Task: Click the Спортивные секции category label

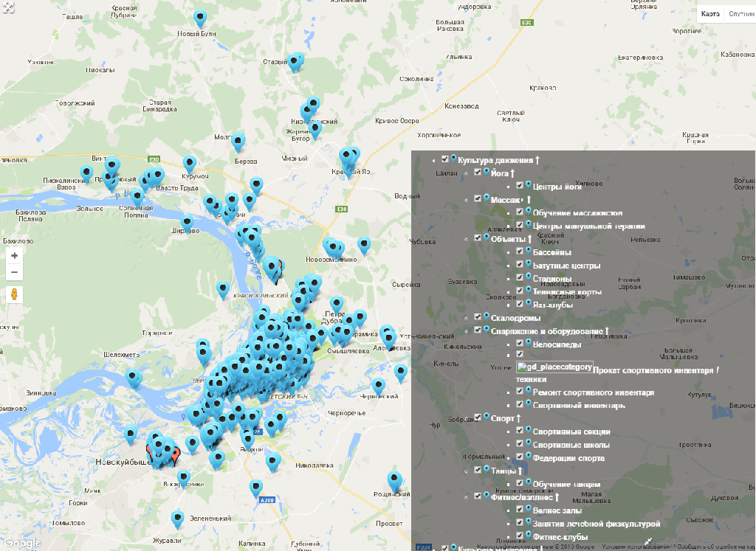Action: 571,432
